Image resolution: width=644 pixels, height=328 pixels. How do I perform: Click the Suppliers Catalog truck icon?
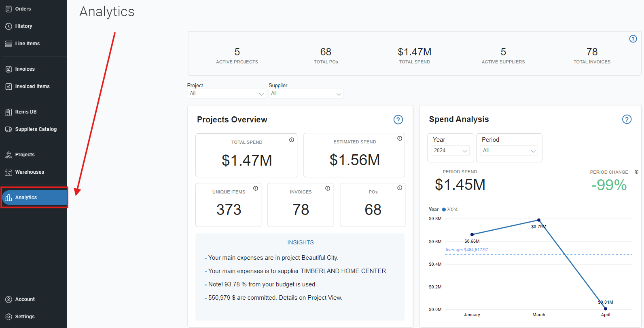8,129
